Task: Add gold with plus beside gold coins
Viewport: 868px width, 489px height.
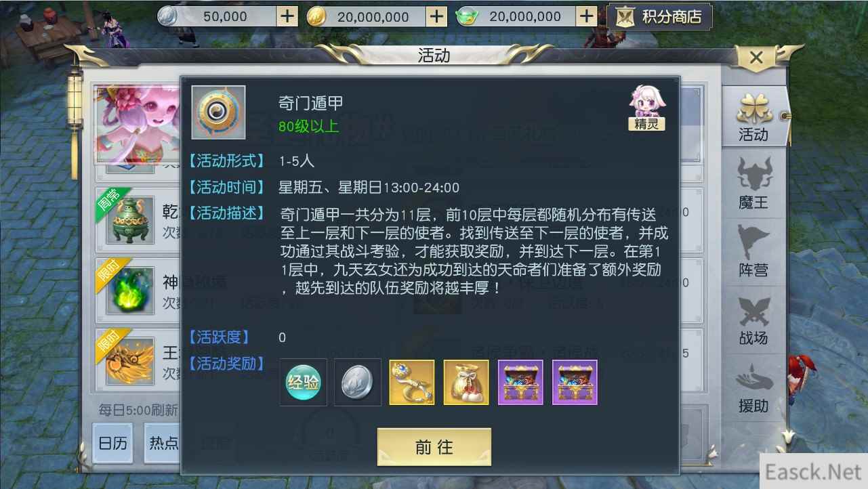Action: (x=437, y=16)
